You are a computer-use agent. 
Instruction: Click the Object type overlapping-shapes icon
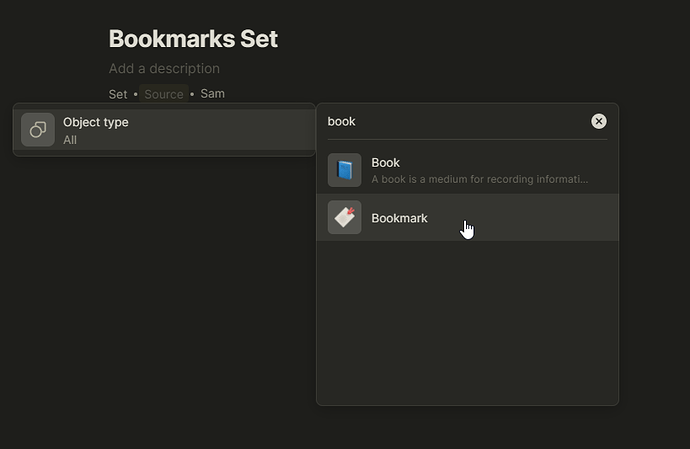click(x=38, y=130)
